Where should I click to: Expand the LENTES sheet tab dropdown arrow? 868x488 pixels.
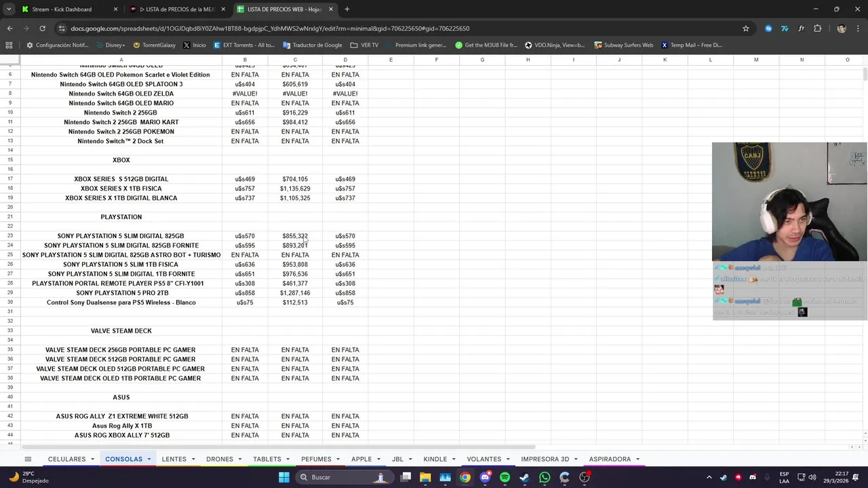tap(193, 460)
